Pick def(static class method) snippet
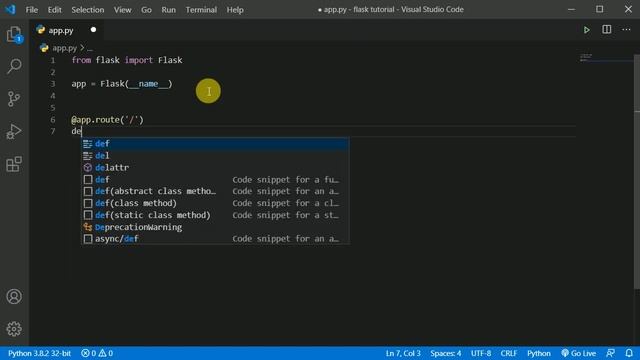The width and height of the screenshot is (640, 360). pos(215,215)
